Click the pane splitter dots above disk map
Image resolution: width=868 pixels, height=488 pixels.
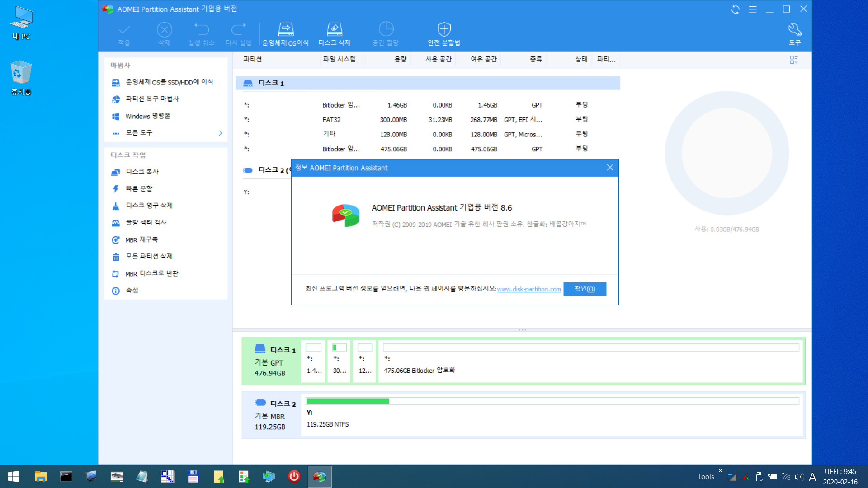(x=522, y=330)
